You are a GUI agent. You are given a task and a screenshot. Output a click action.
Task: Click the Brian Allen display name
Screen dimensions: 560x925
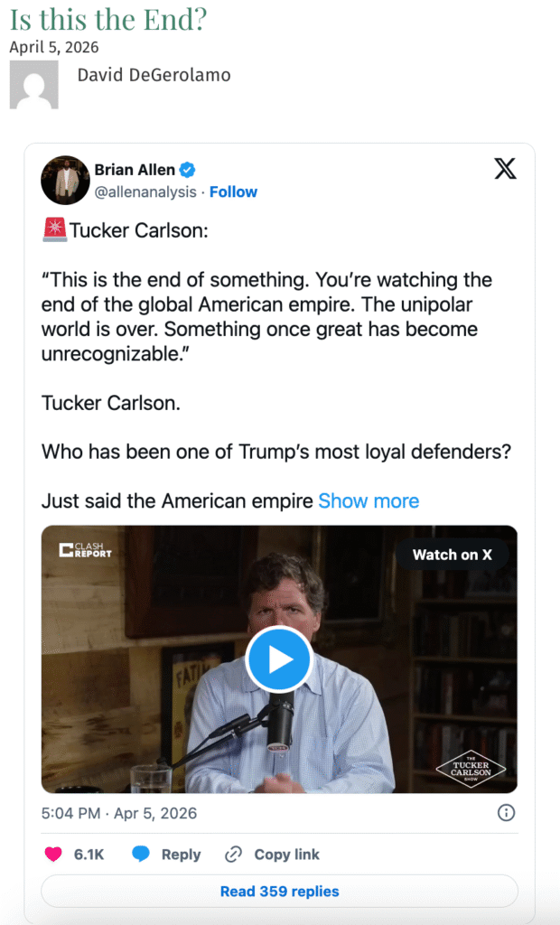click(134, 170)
